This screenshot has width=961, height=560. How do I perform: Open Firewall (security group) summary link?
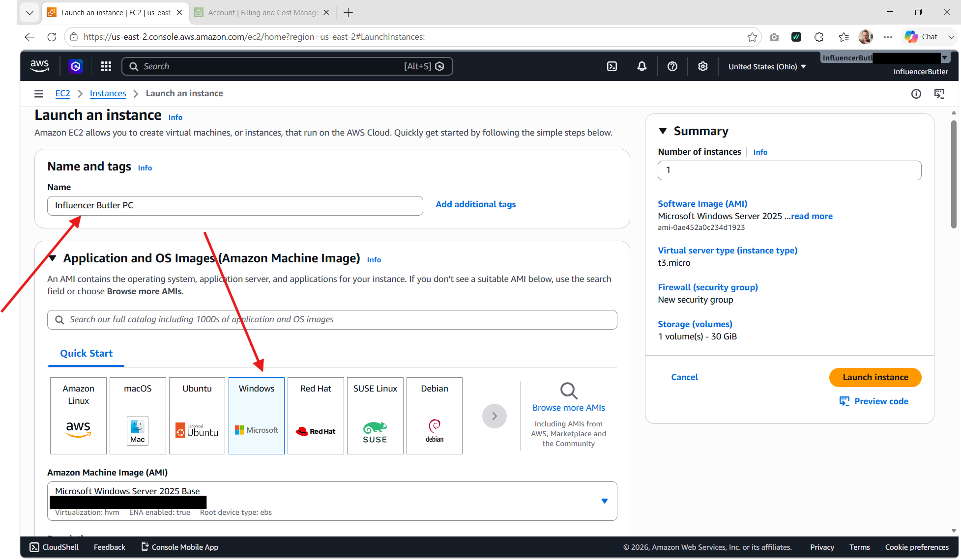pyautogui.click(x=708, y=287)
